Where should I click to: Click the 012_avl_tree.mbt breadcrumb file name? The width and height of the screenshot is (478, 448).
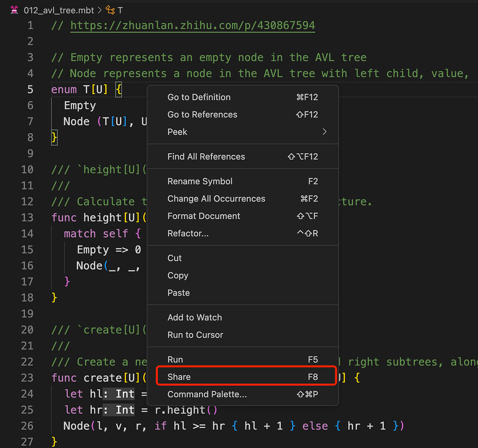(x=59, y=10)
